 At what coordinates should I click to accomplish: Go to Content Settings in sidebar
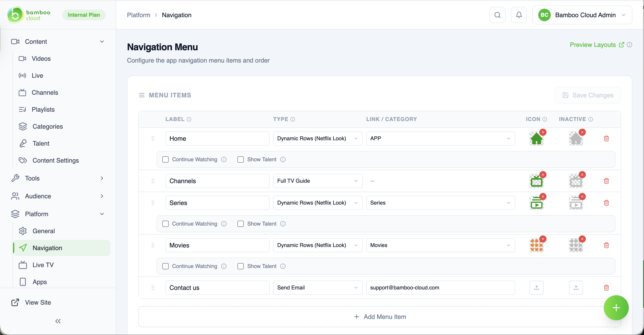(x=62, y=161)
